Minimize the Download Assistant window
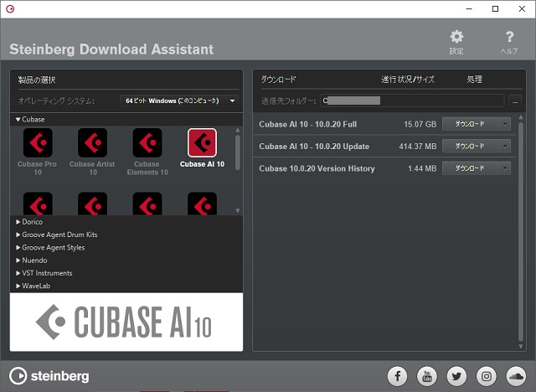The image size is (536, 392). [469, 9]
